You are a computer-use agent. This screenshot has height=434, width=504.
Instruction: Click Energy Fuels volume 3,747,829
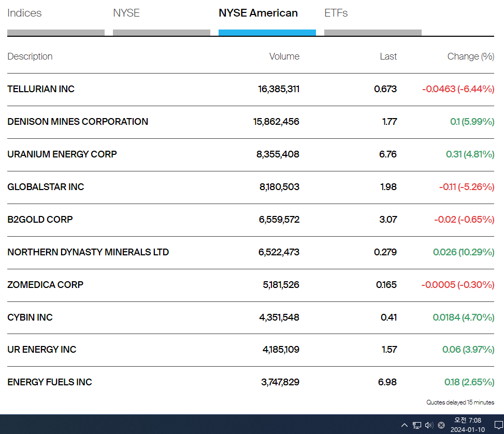(280, 382)
